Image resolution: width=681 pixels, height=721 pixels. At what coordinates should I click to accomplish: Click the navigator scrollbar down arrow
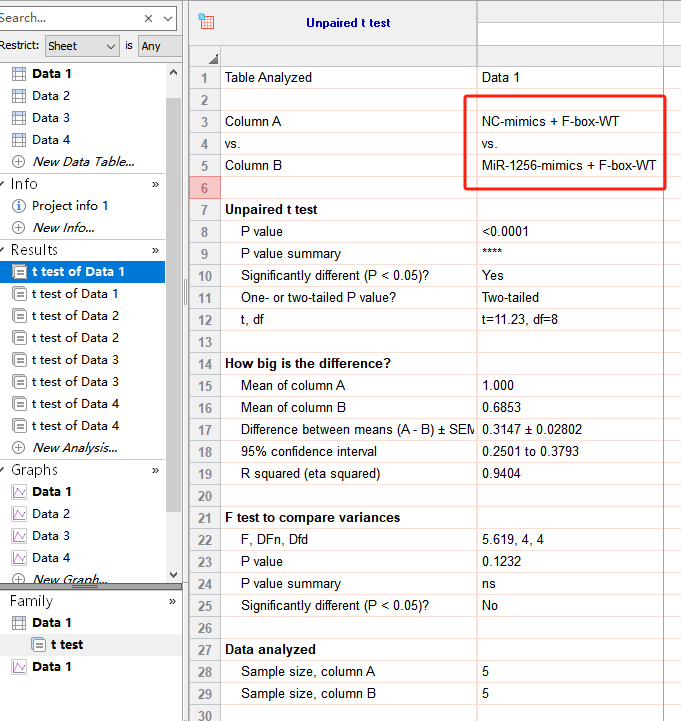point(173,575)
